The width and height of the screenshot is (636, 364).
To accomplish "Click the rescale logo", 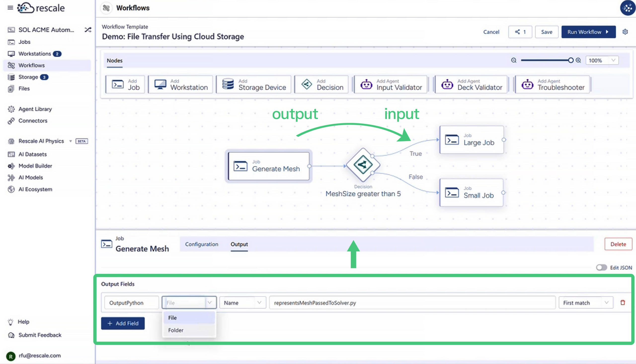I will coord(41,8).
